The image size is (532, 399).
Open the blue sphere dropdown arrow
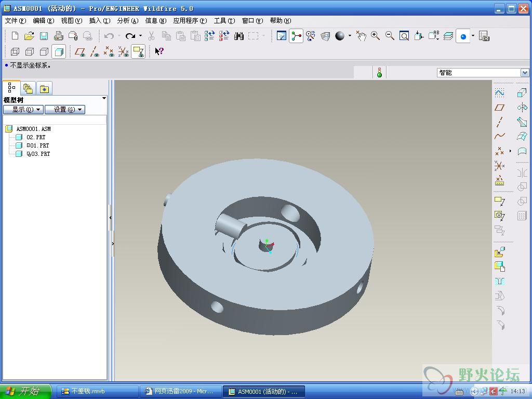(x=473, y=36)
